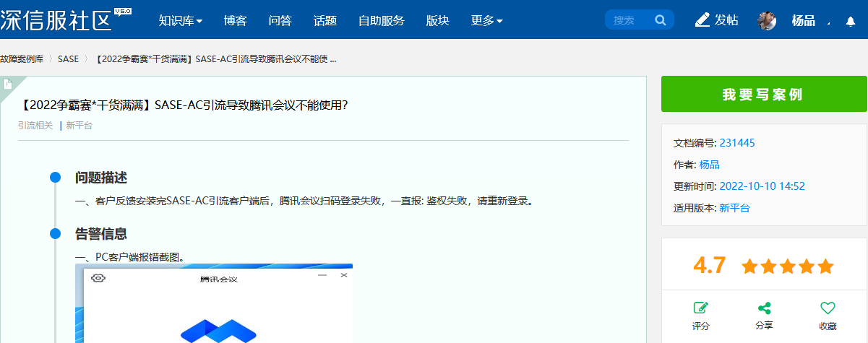868x343 pixels.
Task: Open the notification bell icon
Action: [851, 21]
